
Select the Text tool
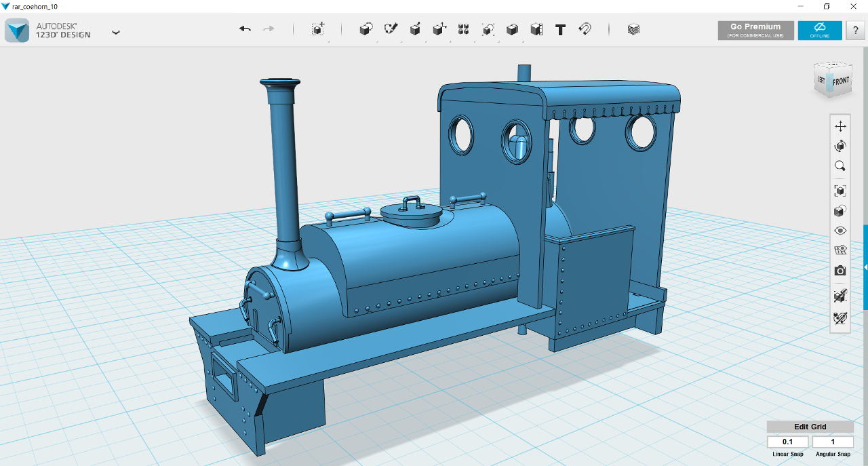(560, 30)
